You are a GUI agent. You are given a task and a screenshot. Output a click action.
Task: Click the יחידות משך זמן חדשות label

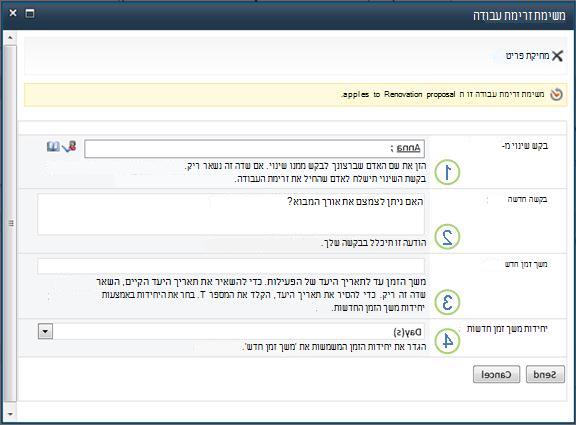pyautogui.click(x=507, y=329)
